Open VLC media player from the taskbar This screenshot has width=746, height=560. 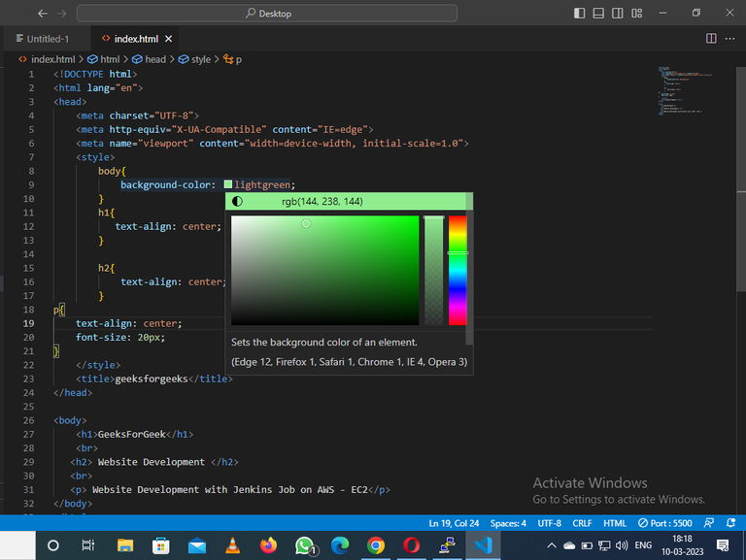point(232,545)
